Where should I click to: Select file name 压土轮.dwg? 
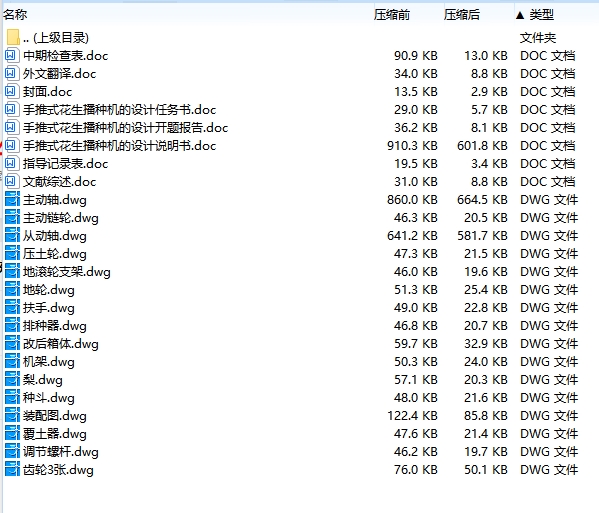(55, 254)
